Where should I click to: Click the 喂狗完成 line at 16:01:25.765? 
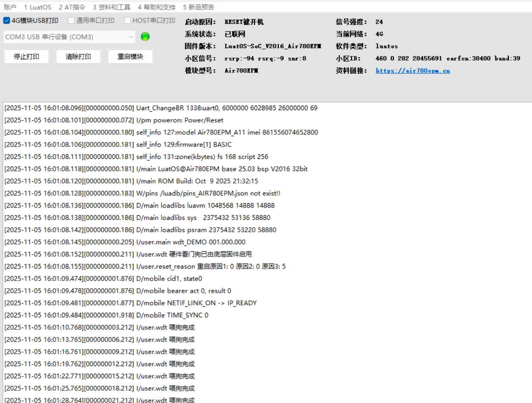click(99, 389)
